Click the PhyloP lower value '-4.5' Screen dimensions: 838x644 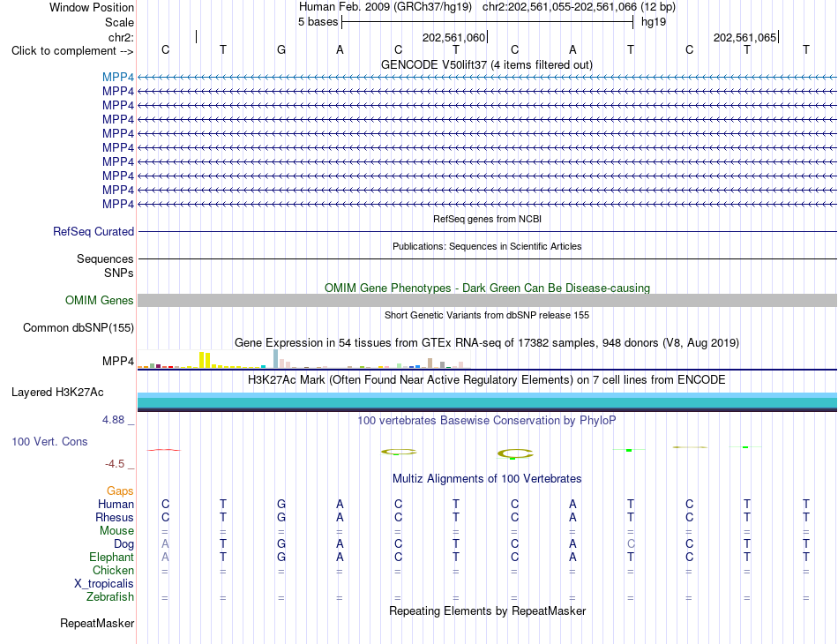115,464
